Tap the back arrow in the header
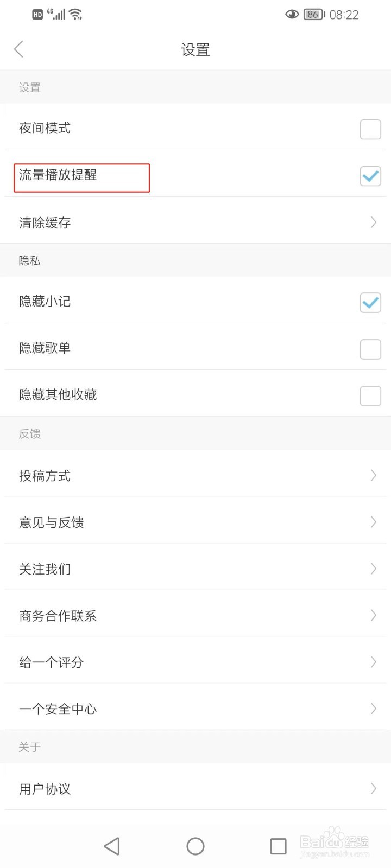 (x=19, y=49)
